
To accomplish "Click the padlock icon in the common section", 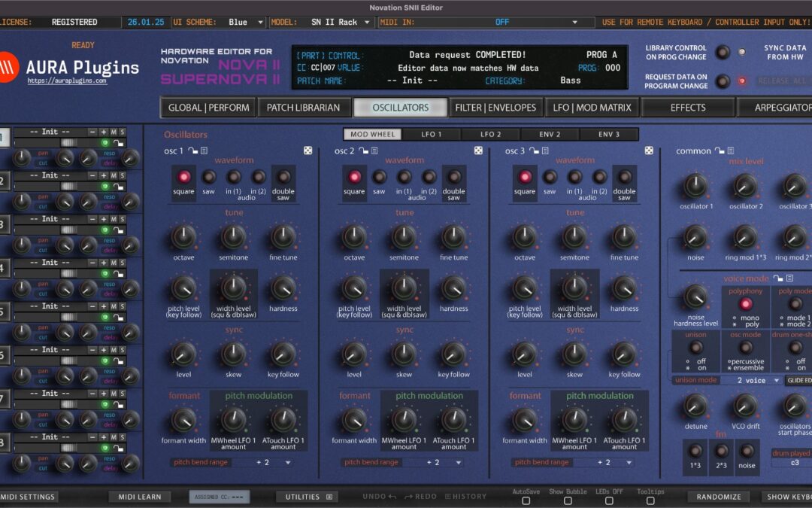I will tap(719, 151).
